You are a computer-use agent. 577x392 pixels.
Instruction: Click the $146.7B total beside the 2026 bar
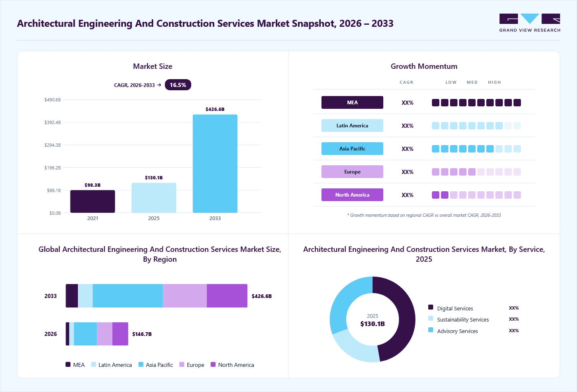(142, 334)
